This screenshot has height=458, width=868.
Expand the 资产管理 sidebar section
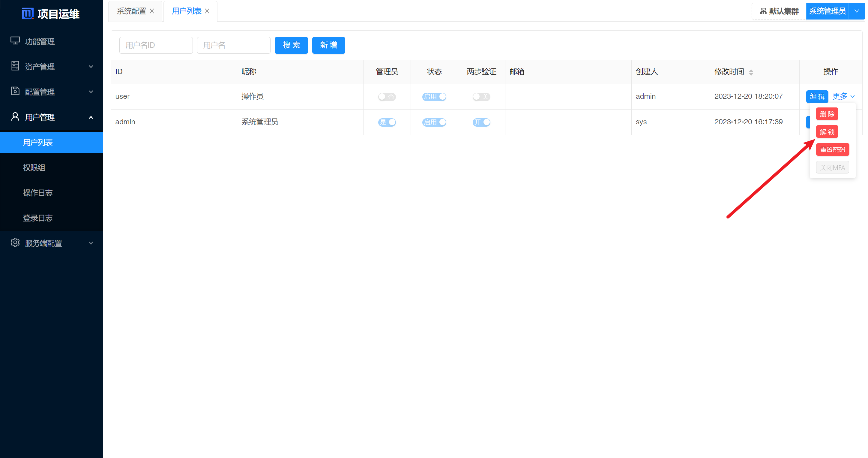point(91,66)
